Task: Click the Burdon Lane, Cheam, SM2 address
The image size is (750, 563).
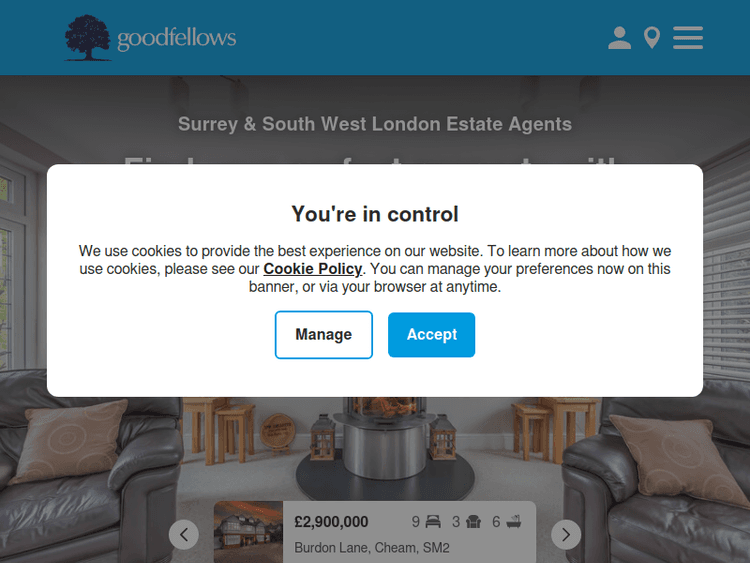Action: click(x=372, y=547)
